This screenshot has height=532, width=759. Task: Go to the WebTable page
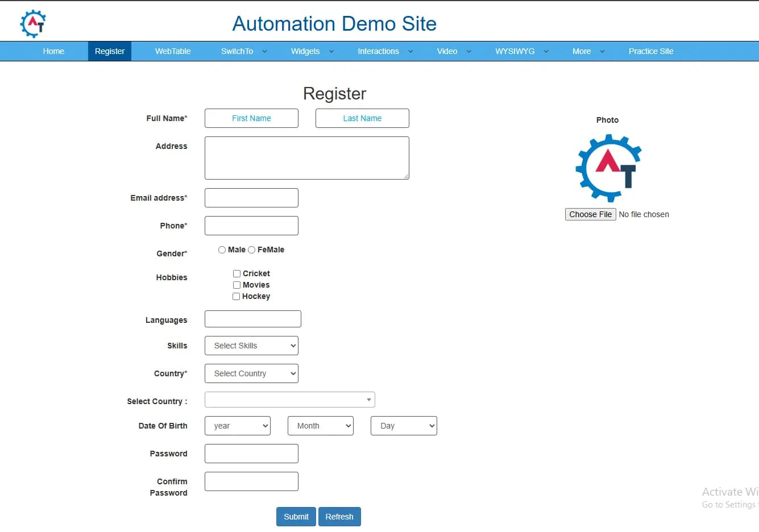pyautogui.click(x=173, y=51)
